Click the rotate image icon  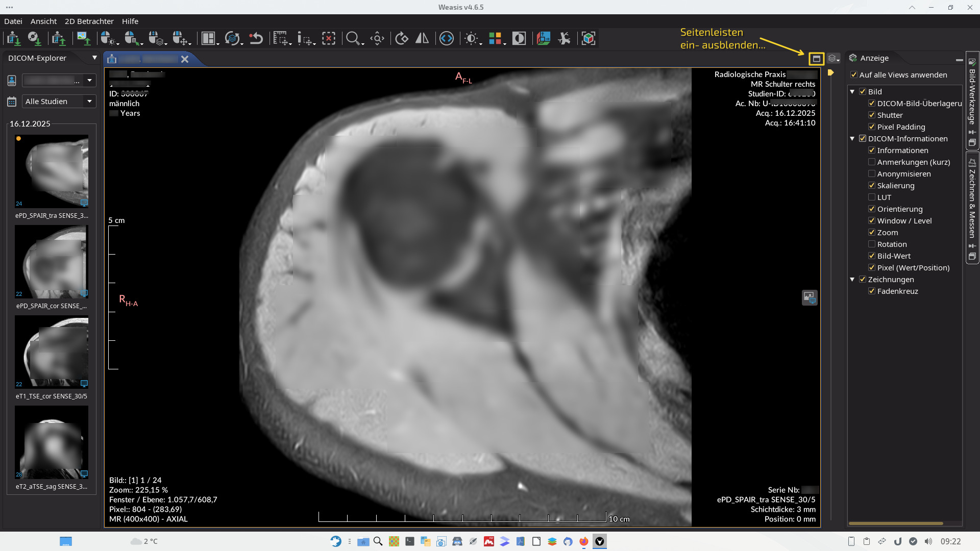402,39
